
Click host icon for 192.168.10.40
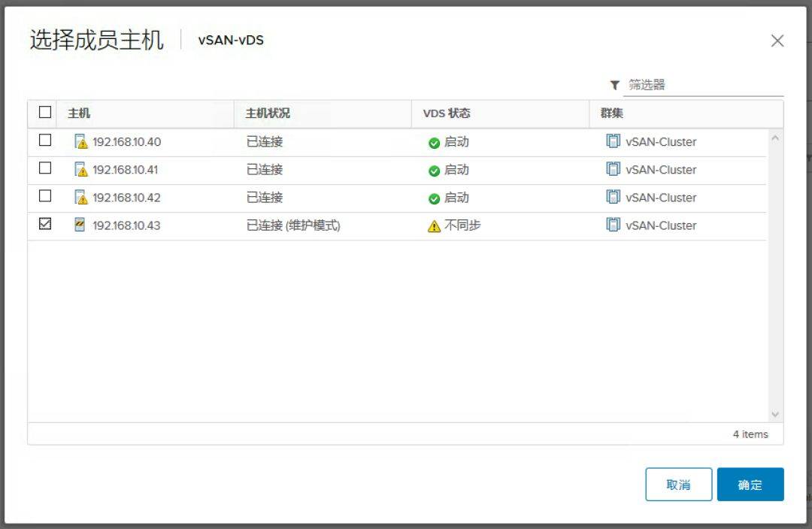(81, 142)
